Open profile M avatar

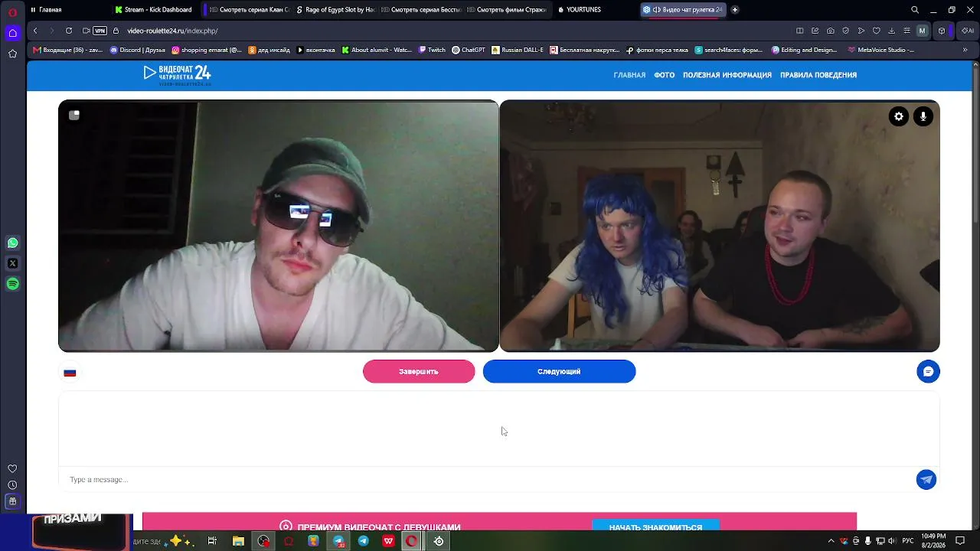point(922,31)
